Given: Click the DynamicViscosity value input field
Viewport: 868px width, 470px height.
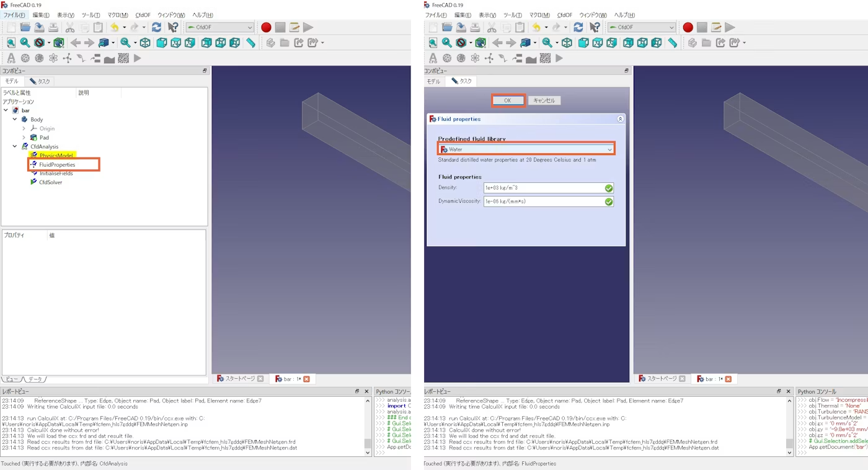Looking at the screenshot, I should tap(549, 202).
